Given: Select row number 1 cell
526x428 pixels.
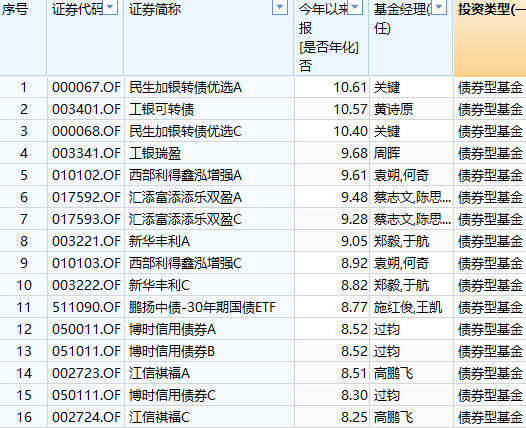Looking at the screenshot, I should 23,88.
